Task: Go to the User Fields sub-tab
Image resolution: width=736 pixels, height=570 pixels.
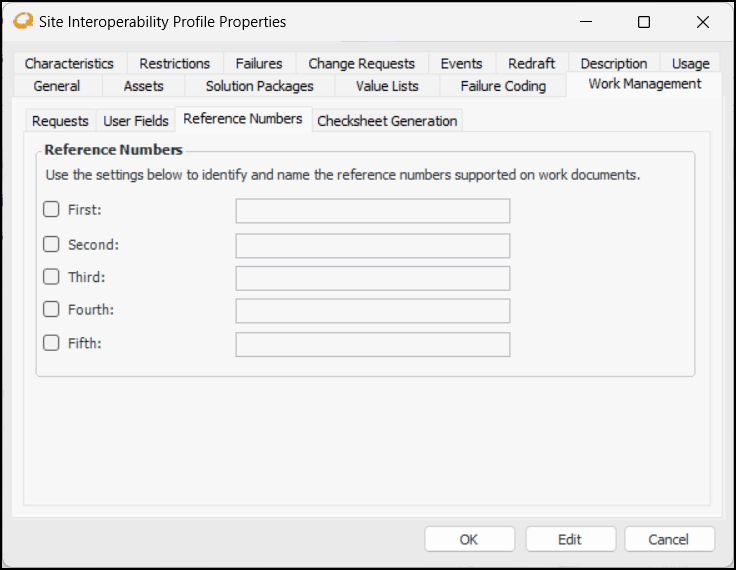Action: [x=136, y=121]
